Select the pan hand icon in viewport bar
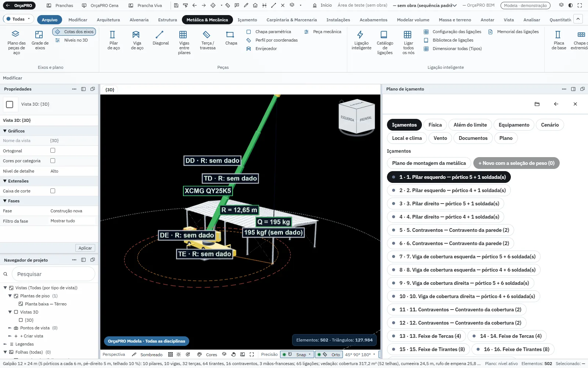The width and height of the screenshot is (588, 368). point(233,354)
